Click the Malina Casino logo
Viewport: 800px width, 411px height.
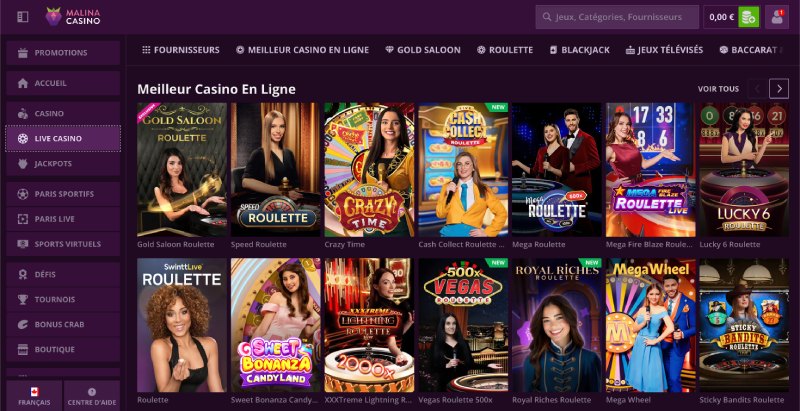click(x=73, y=17)
